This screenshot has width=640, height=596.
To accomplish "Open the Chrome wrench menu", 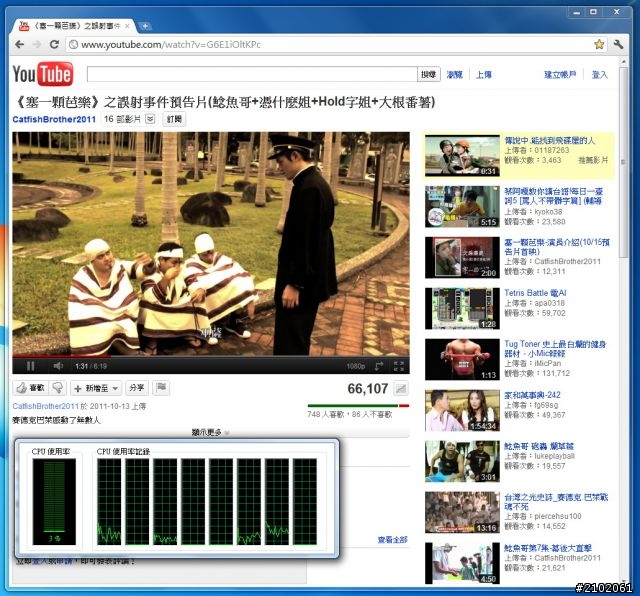I will coord(618,44).
